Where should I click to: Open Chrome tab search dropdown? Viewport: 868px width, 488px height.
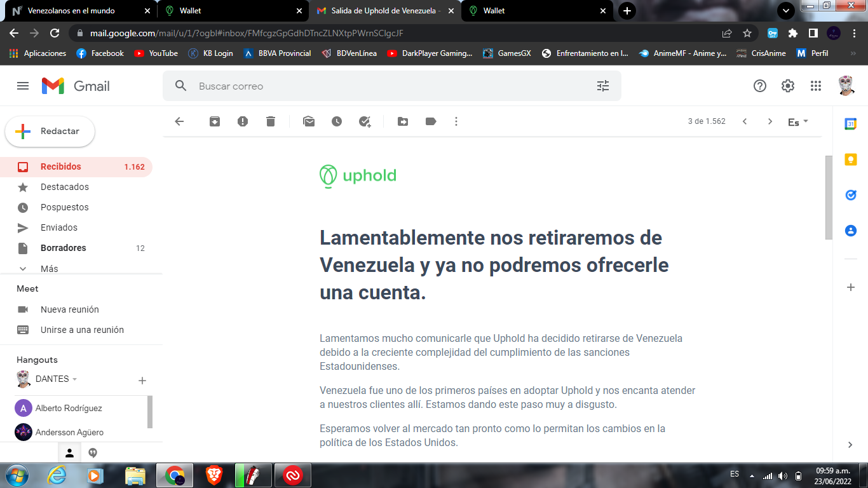coord(786,11)
